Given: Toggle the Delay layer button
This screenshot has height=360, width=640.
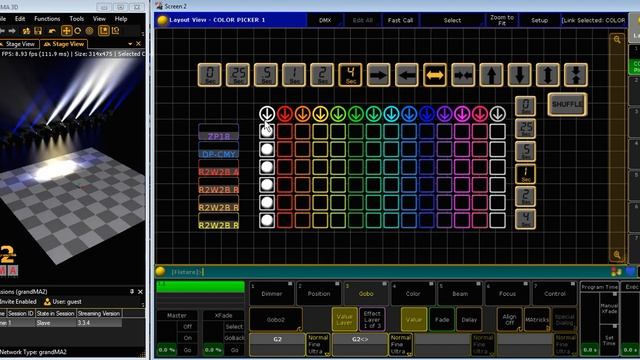Looking at the screenshot, I should tap(469, 320).
